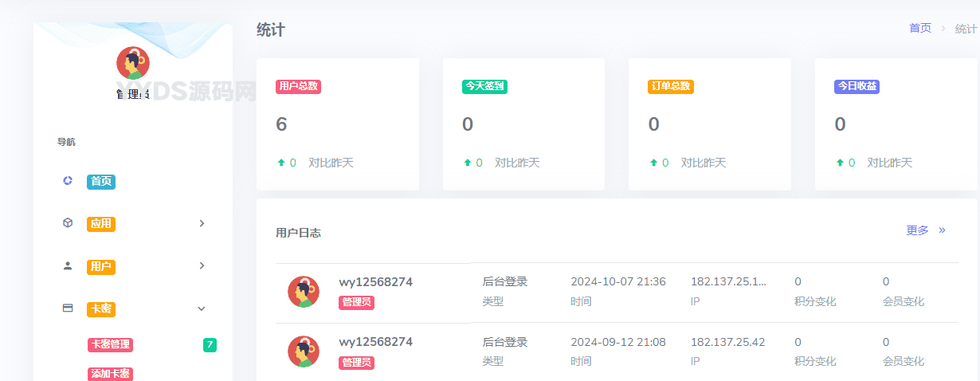Click 管理员 badge in the 2024-10-07 row

(x=356, y=303)
